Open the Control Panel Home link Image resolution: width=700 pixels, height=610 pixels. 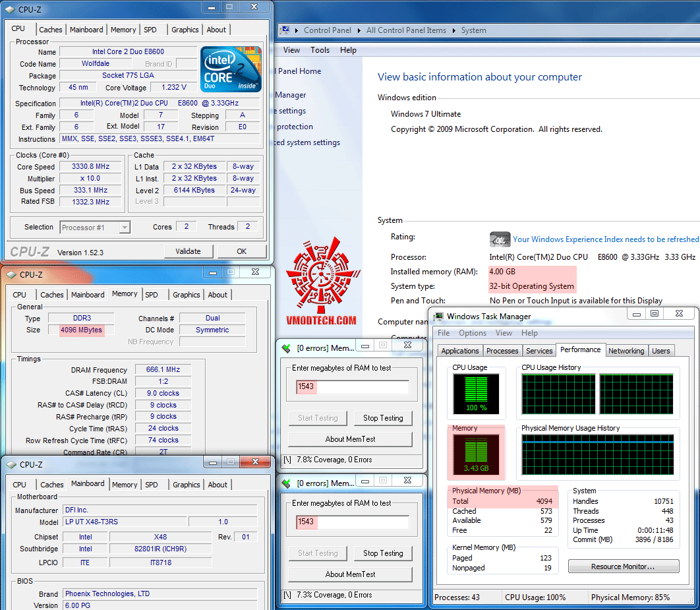[x=298, y=71]
